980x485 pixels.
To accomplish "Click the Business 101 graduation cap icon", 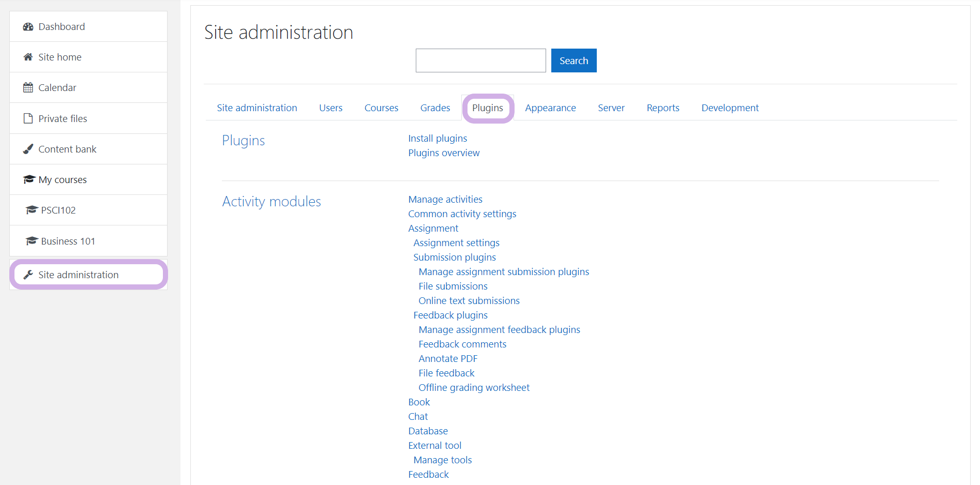I will 32,241.
